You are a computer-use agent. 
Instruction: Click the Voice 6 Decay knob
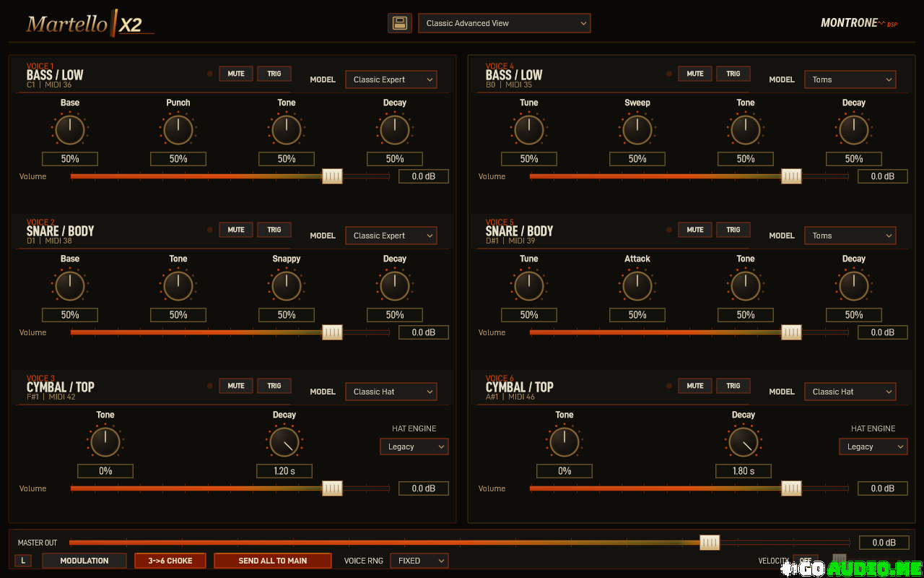(744, 442)
